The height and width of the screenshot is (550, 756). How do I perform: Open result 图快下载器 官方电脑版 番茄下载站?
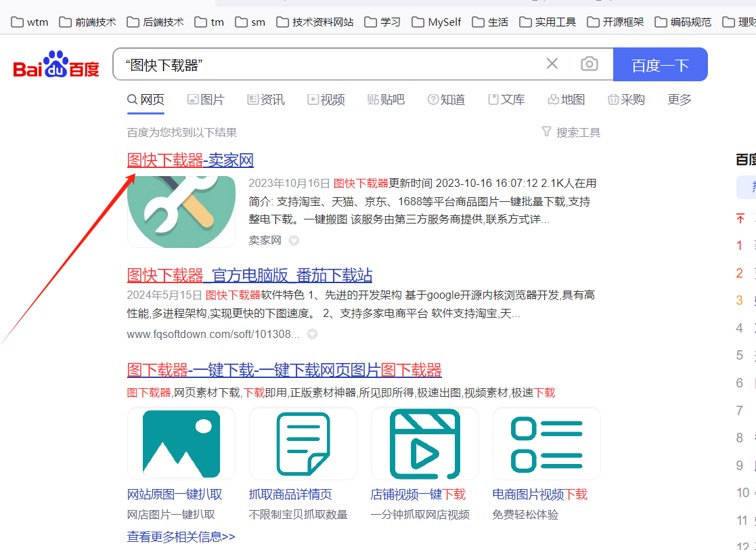click(x=249, y=276)
